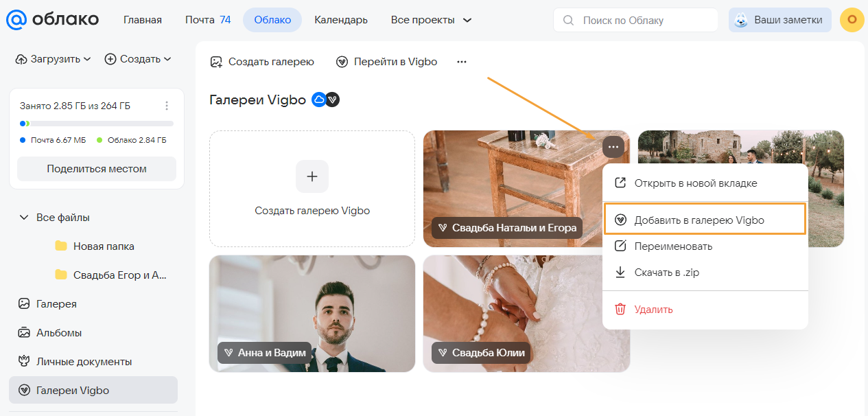Click the storage usage progress bar
Screen dimensions: 868x416
(97, 124)
